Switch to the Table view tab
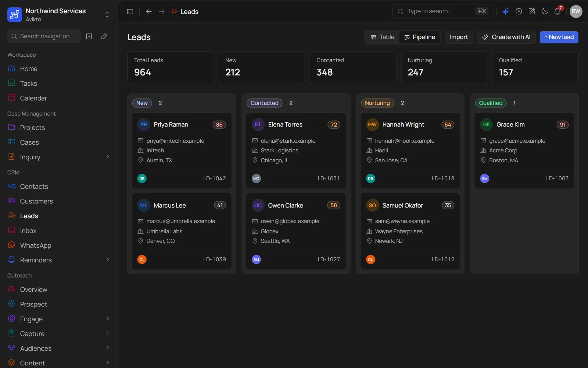 382,37
